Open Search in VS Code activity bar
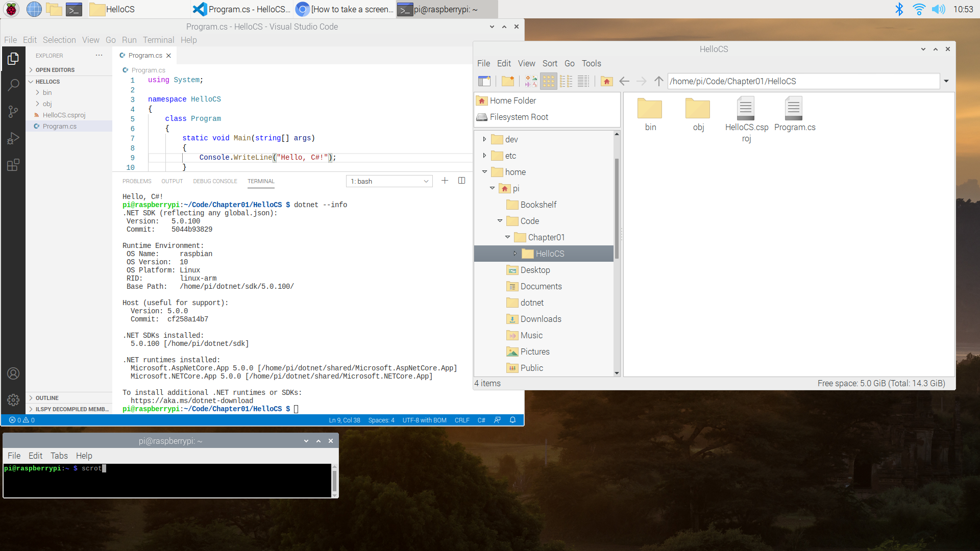This screenshot has height=551, width=980. [13, 85]
